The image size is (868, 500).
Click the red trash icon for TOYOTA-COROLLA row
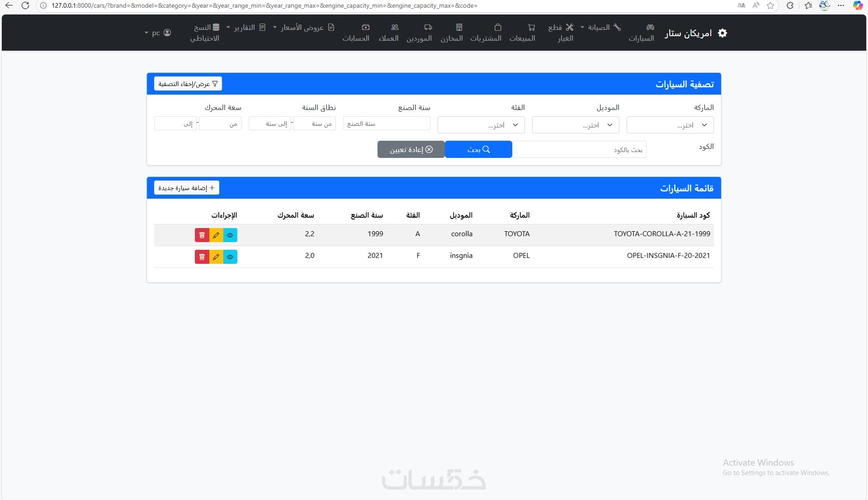202,235
